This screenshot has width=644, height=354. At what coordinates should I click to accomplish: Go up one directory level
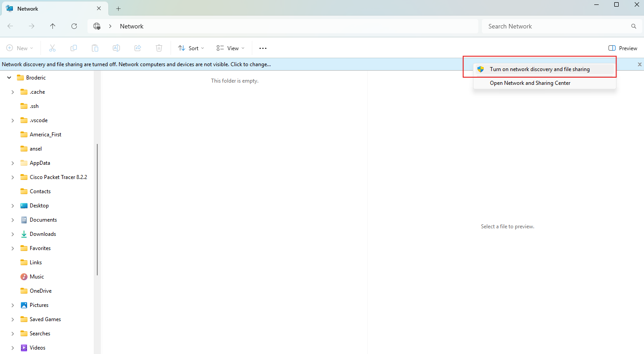tap(53, 26)
